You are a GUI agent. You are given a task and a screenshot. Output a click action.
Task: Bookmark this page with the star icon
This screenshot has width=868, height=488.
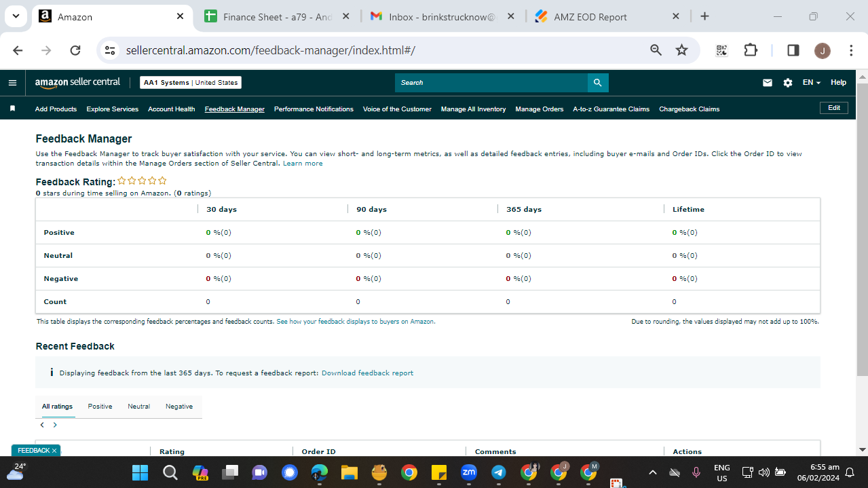(x=682, y=50)
